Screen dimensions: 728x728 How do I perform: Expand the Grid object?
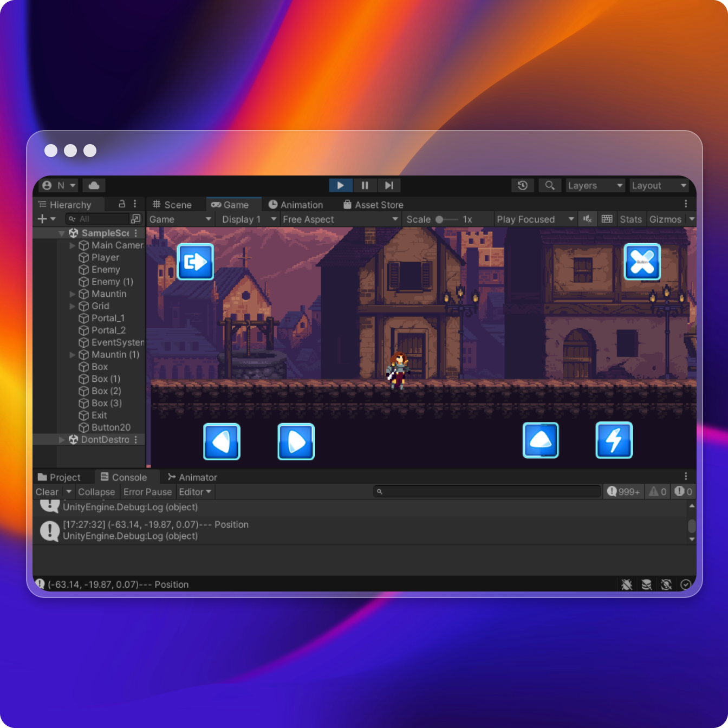[x=73, y=306]
